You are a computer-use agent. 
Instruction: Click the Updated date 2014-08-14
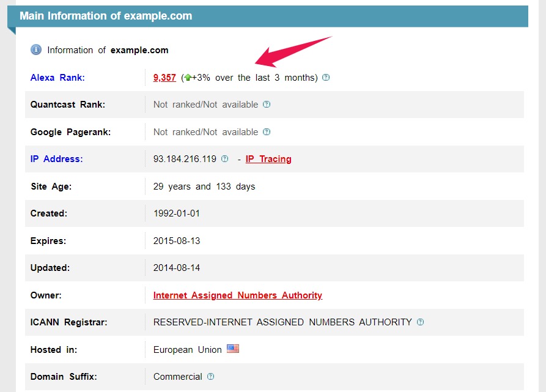(177, 268)
